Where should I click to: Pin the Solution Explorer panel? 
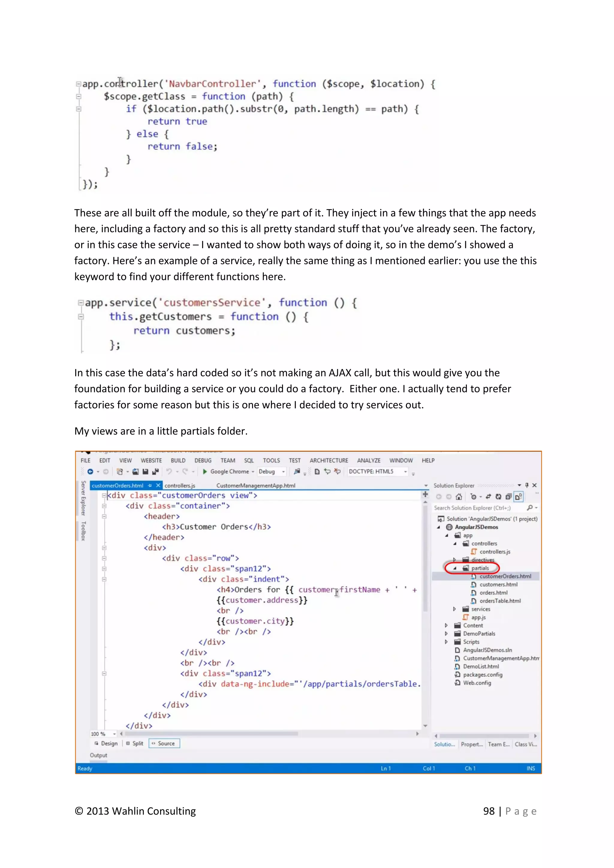pos(527,486)
